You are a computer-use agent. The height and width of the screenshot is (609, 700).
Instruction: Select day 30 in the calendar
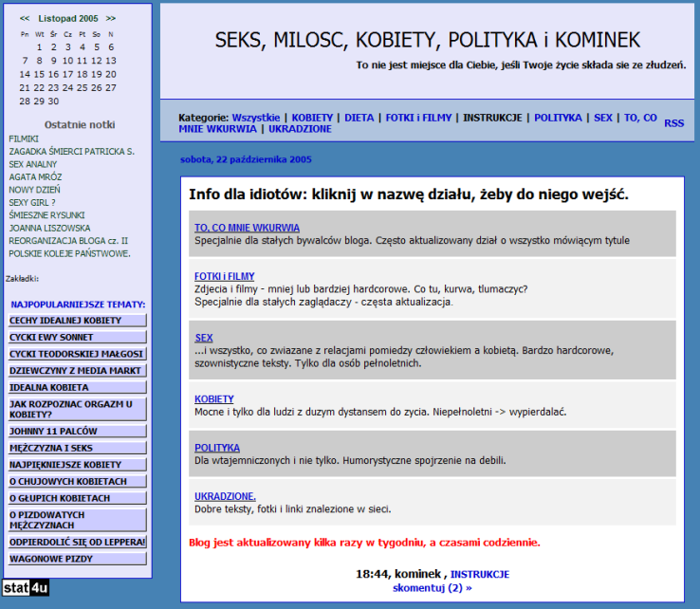pyautogui.click(x=53, y=101)
